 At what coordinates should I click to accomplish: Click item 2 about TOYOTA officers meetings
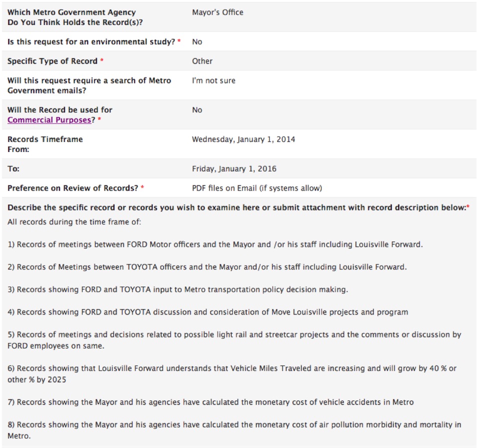(x=207, y=267)
